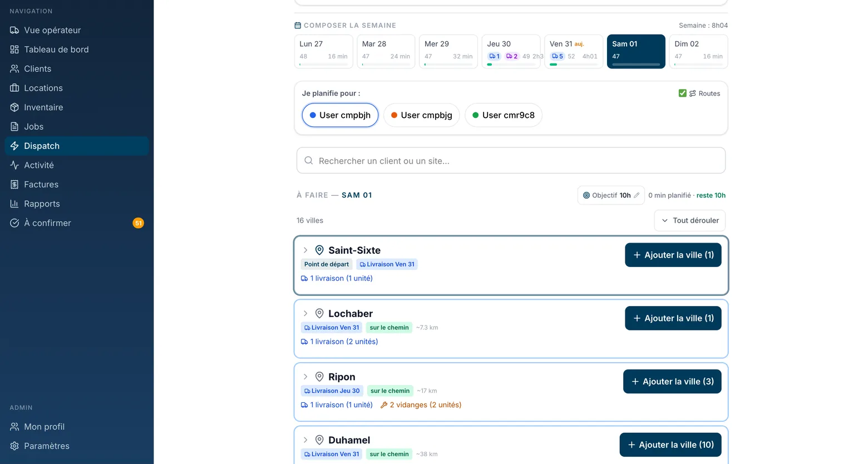
Task: Expand the Lochaber city card
Action: click(305, 314)
